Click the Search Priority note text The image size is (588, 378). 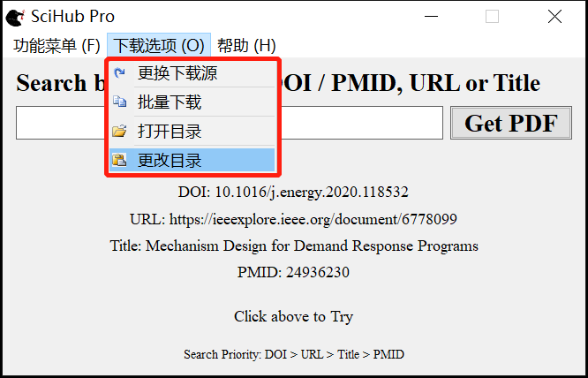tap(294, 354)
